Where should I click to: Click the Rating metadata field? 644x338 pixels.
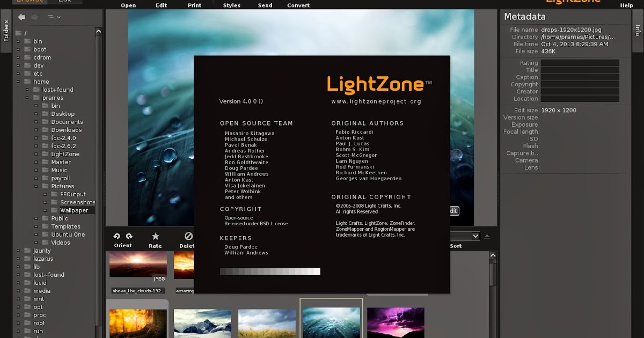[580, 63]
